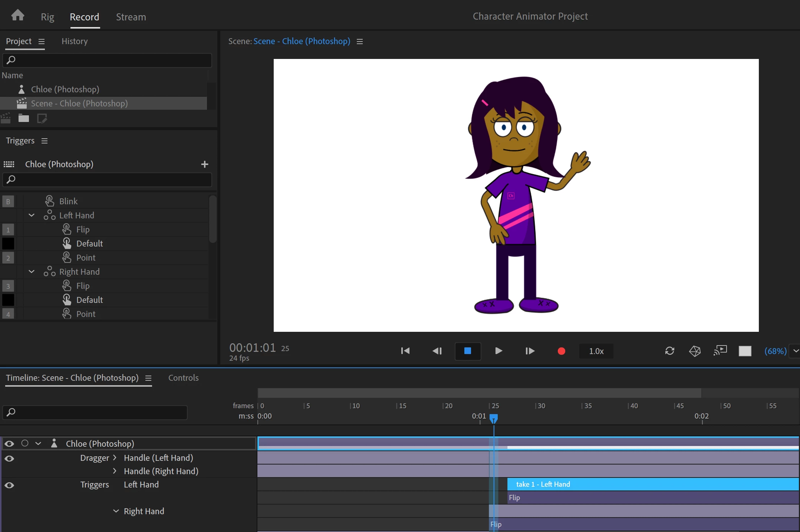The width and height of the screenshot is (800, 532).
Task: Click the Home icon
Action: pyautogui.click(x=17, y=16)
